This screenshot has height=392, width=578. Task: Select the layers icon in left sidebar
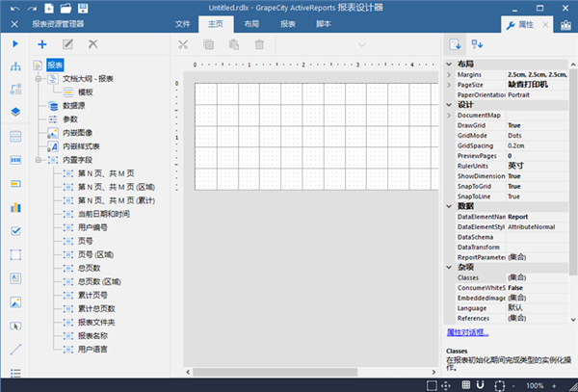click(x=15, y=112)
